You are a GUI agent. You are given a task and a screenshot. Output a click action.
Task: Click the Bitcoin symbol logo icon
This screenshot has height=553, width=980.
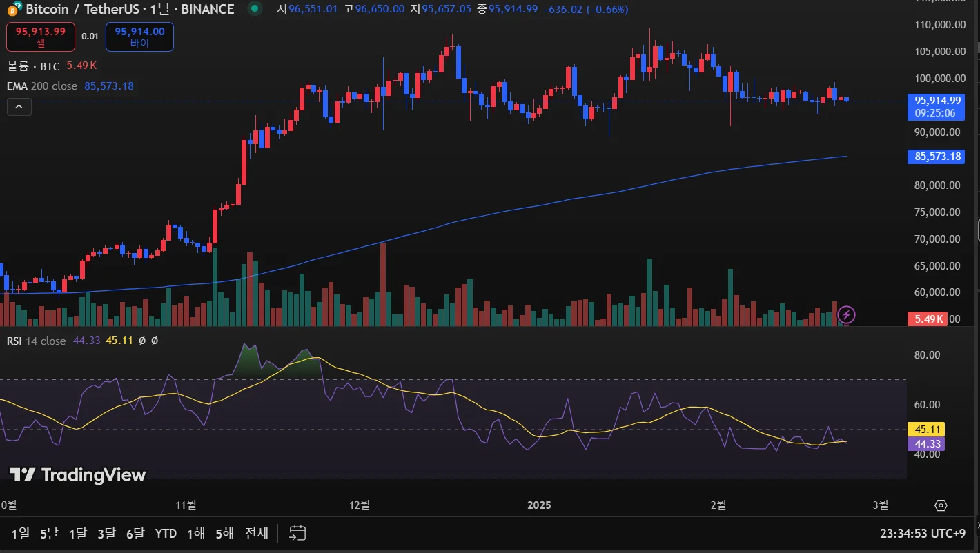click(x=12, y=10)
